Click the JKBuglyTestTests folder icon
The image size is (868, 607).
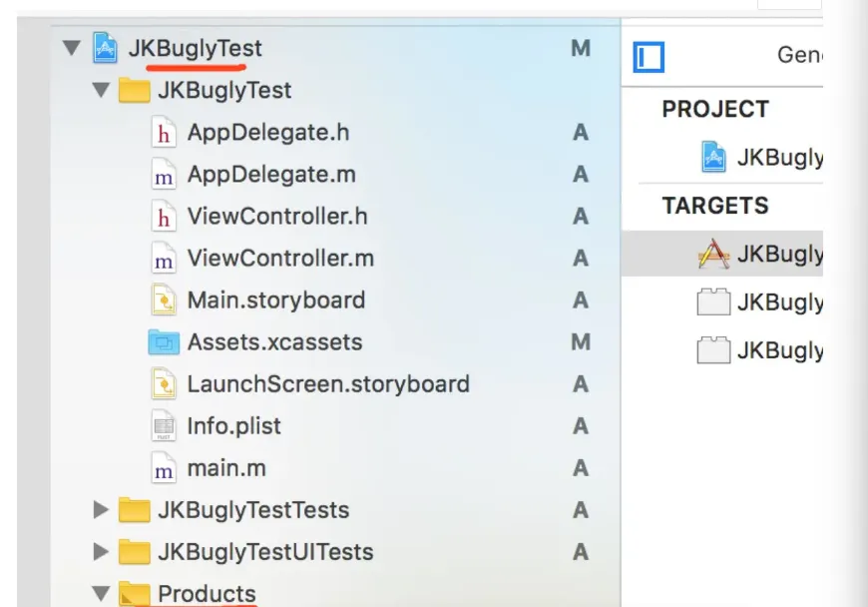click(x=134, y=510)
